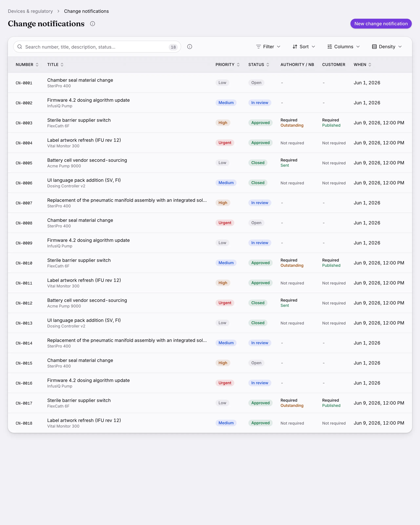
Task: Click New change notification button
Action: pyautogui.click(x=381, y=24)
